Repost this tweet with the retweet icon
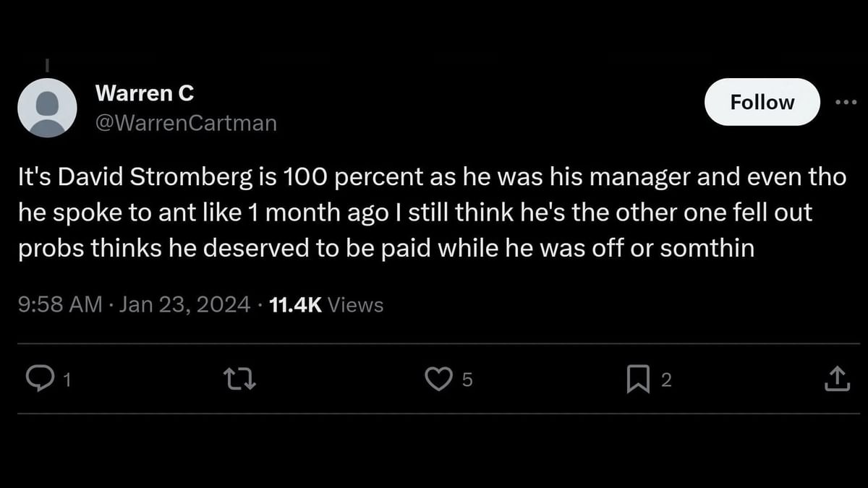Image resolution: width=868 pixels, height=488 pixels. (241, 378)
